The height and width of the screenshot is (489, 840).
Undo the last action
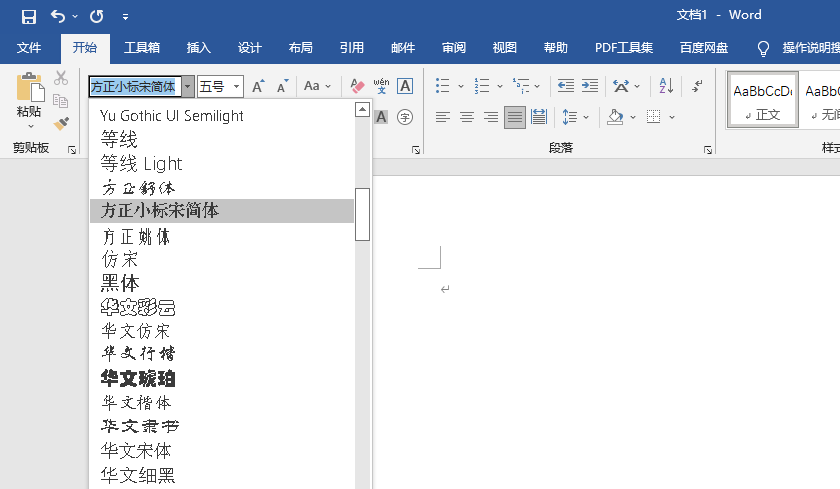coord(57,17)
